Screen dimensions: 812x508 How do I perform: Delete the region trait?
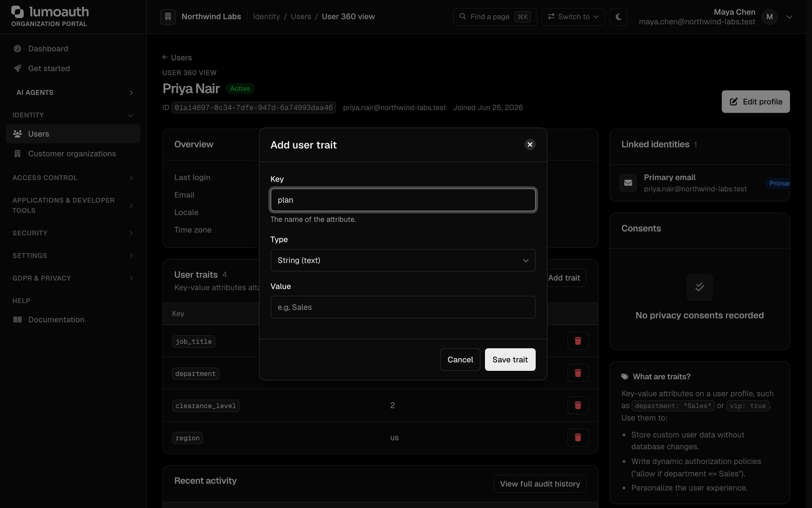point(578,437)
